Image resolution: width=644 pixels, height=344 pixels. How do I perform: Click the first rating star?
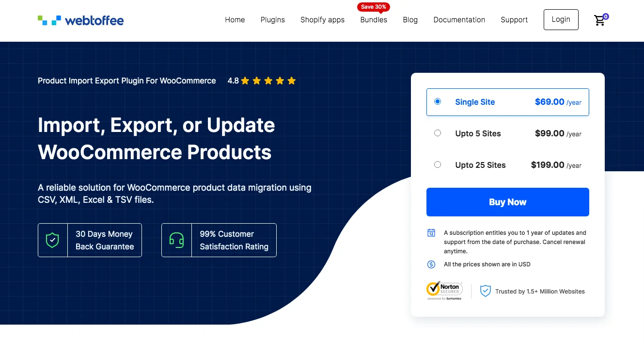(x=245, y=81)
